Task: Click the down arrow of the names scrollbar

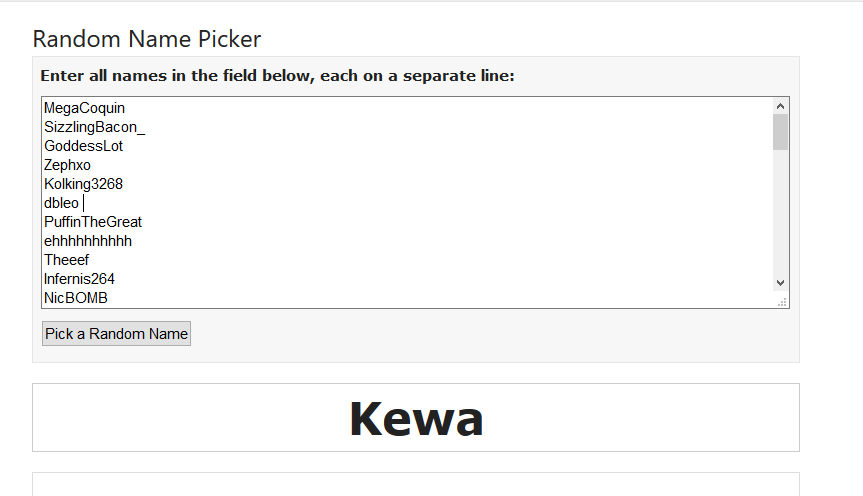Action: click(781, 283)
